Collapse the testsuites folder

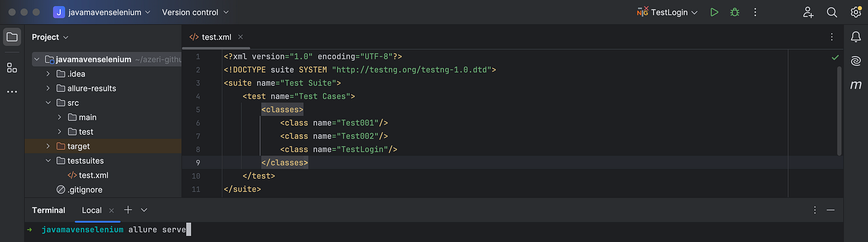point(48,161)
